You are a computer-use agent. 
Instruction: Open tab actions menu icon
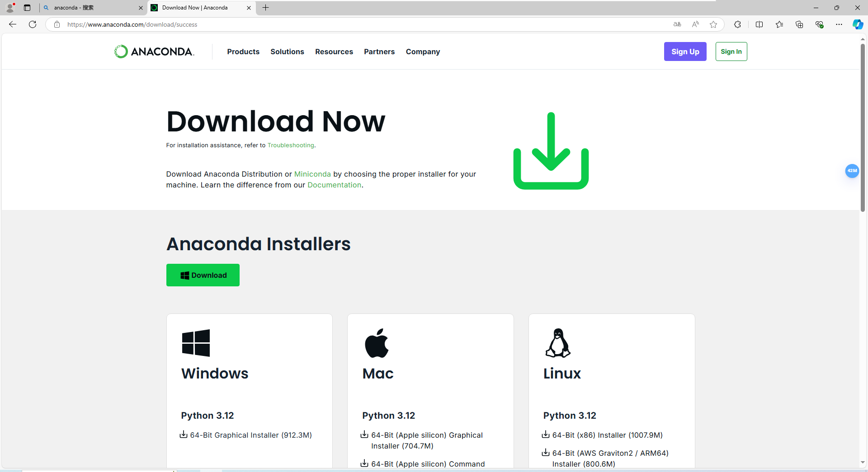coord(27,8)
